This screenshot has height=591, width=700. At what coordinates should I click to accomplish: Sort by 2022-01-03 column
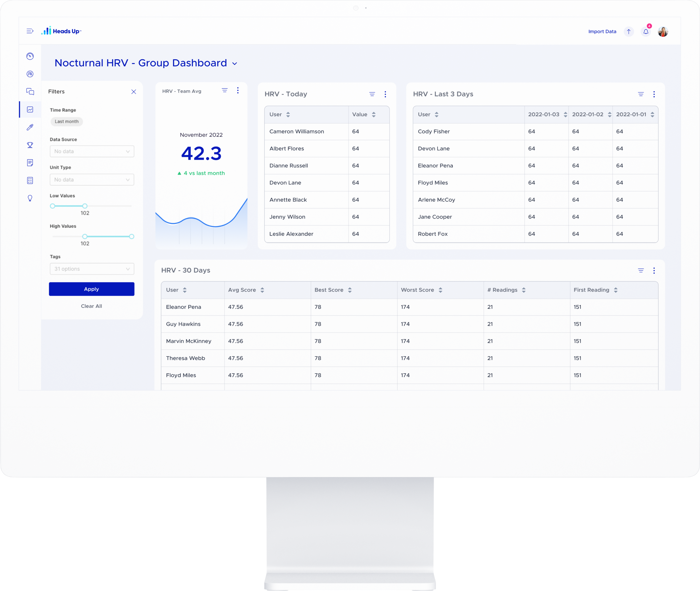tap(565, 115)
